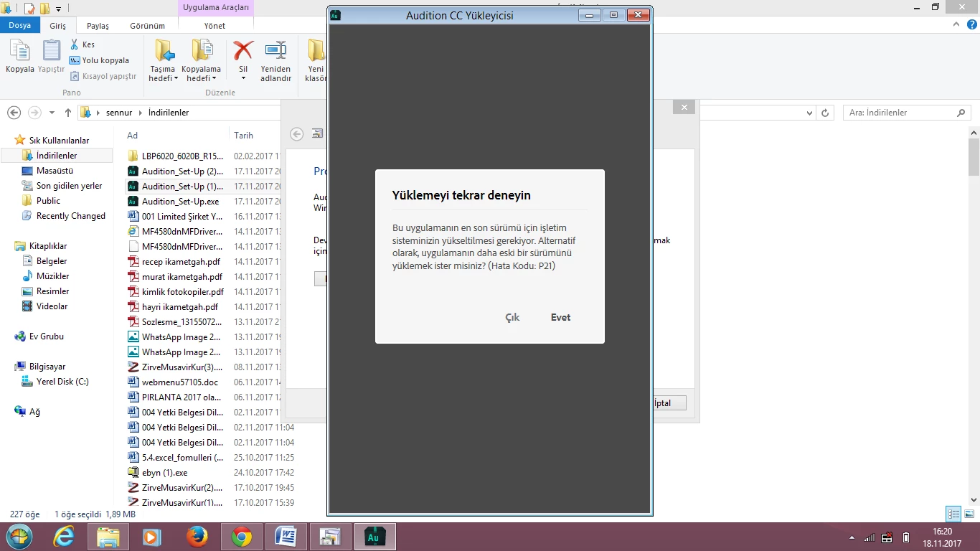Open Taşıma hedefi dropdown
Screen dimensions: 980x551
(163, 61)
